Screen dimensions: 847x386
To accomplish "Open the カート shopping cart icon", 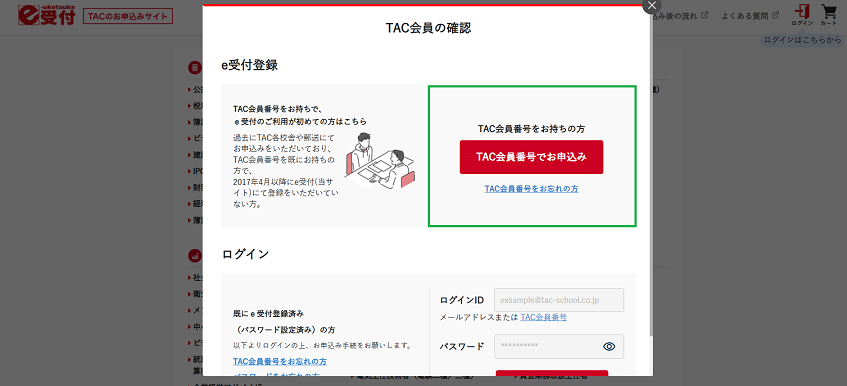I will (x=828, y=15).
